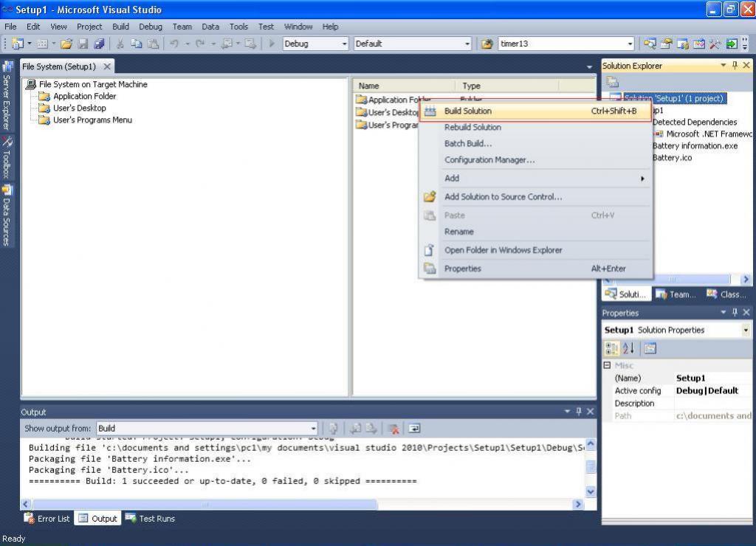Switch Properties grid to Alphabetical view
Image resolution: width=756 pixels, height=546 pixels.
(628, 348)
